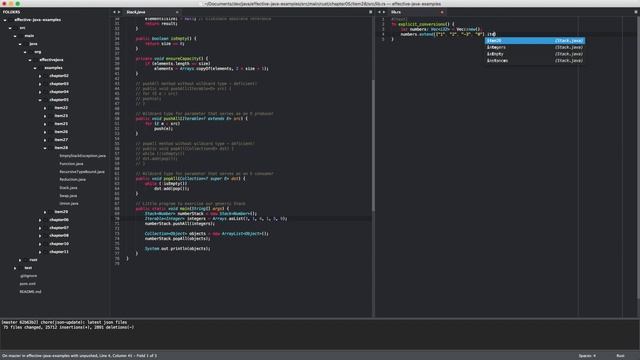Choose isEmpty autocomplete suggestion
The image size is (640, 360).
[x=535, y=54]
